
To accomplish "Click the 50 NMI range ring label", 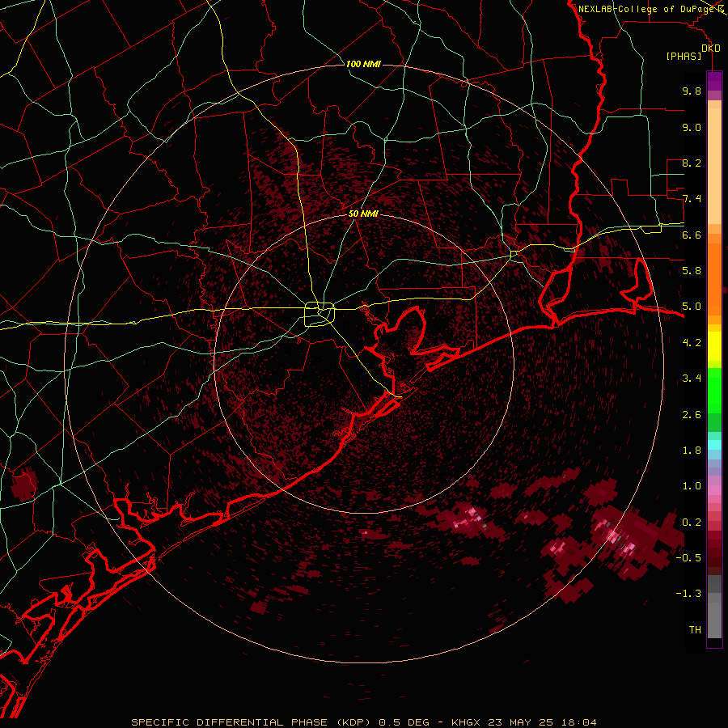I will point(363,214).
